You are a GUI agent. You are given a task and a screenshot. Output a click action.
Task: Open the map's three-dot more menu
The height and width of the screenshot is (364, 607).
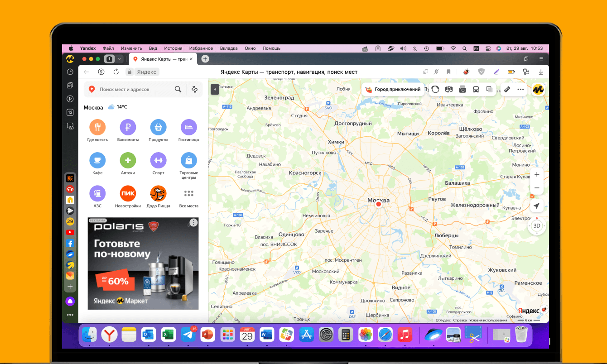[x=520, y=89]
